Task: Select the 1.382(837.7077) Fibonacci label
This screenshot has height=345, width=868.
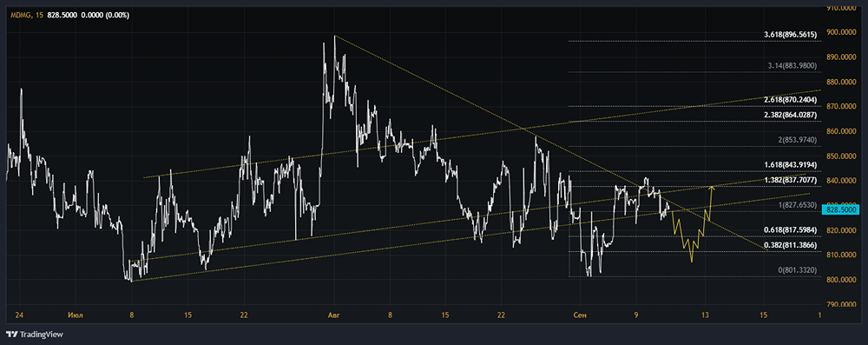Action: [790, 180]
